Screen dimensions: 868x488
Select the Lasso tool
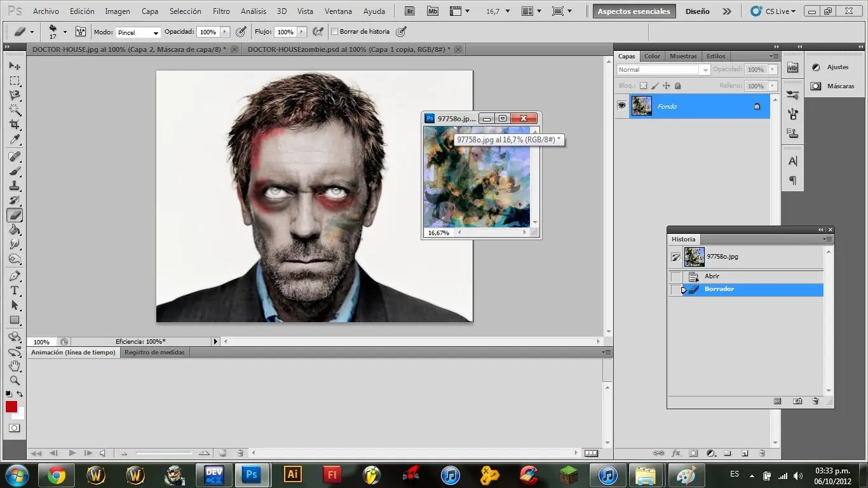14,95
